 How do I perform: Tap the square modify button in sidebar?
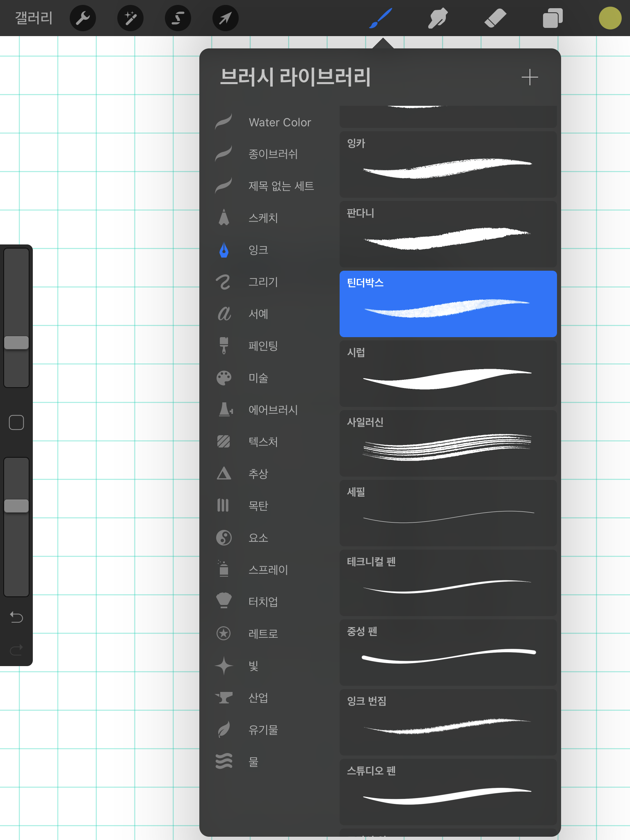[16, 422]
